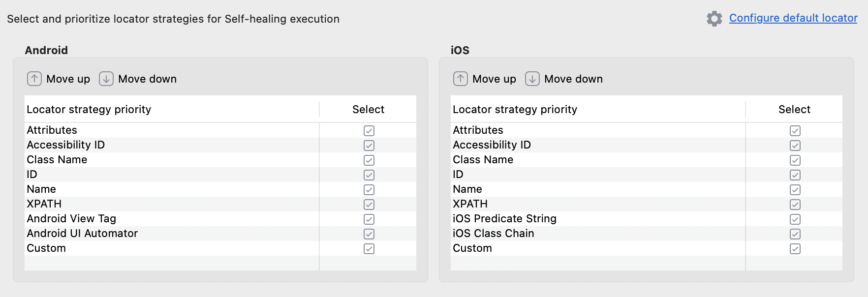Uncheck the iOS XPATH checkbox
Image resolution: width=868 pixels, height=297 pixels.
[795, 205]
